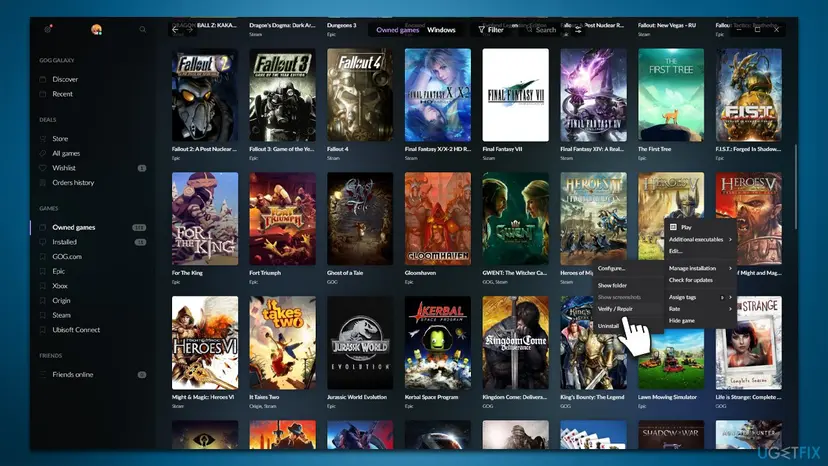Open the view settings sliders icon

click(578, 30)
